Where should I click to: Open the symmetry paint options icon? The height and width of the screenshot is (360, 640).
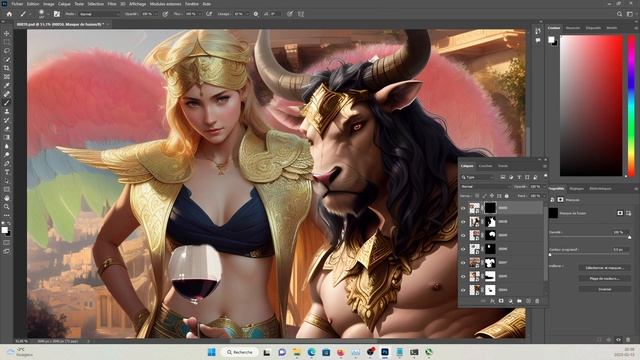click(301, 14)
